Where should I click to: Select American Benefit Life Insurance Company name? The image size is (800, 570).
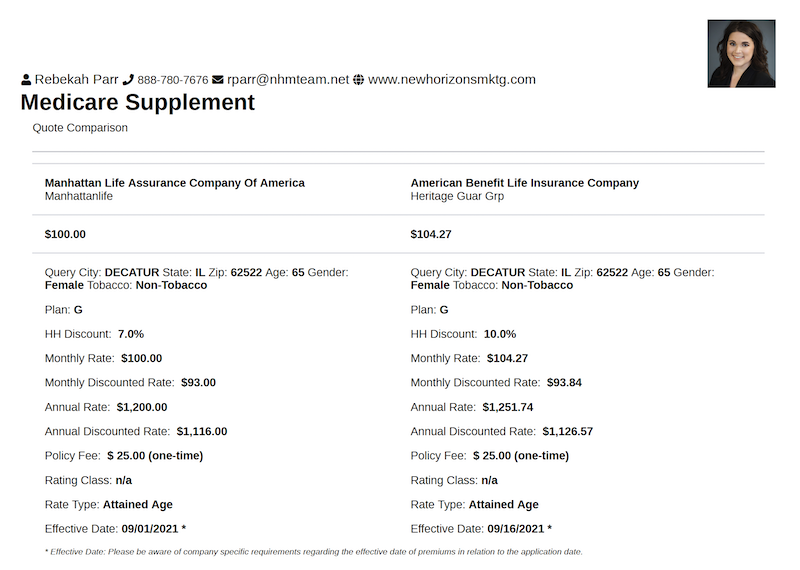coord(524,183)
